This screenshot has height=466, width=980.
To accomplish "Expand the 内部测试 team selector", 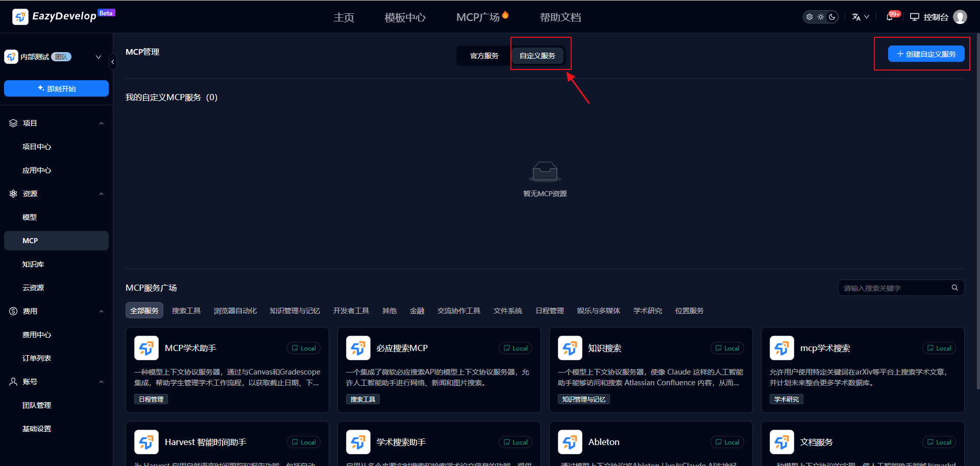I will tap(98, 57).
